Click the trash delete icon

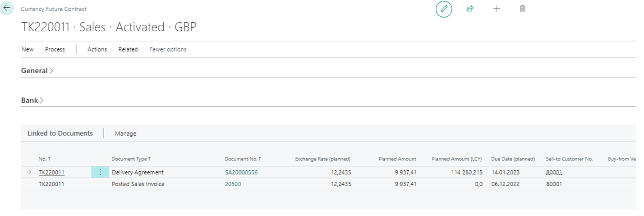pos(523,9)
